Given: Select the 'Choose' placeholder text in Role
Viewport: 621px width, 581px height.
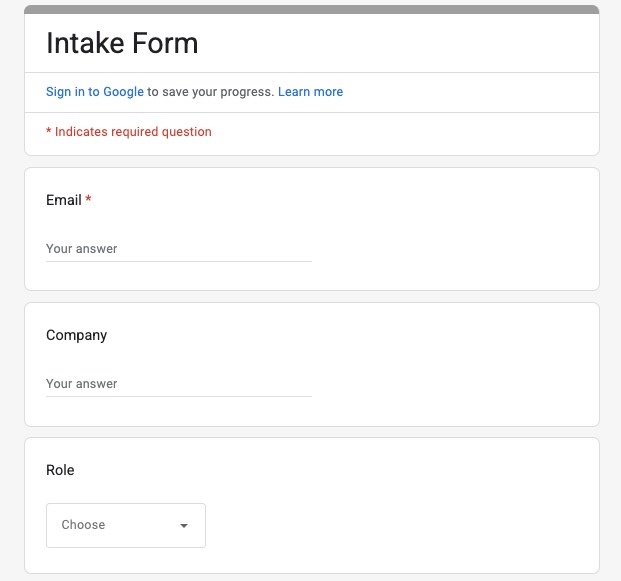Looking at the screenshot, I should click(83, 525).
